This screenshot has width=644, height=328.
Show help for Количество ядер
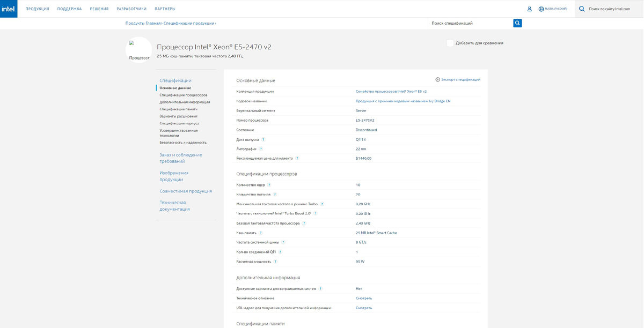[269, 185]
